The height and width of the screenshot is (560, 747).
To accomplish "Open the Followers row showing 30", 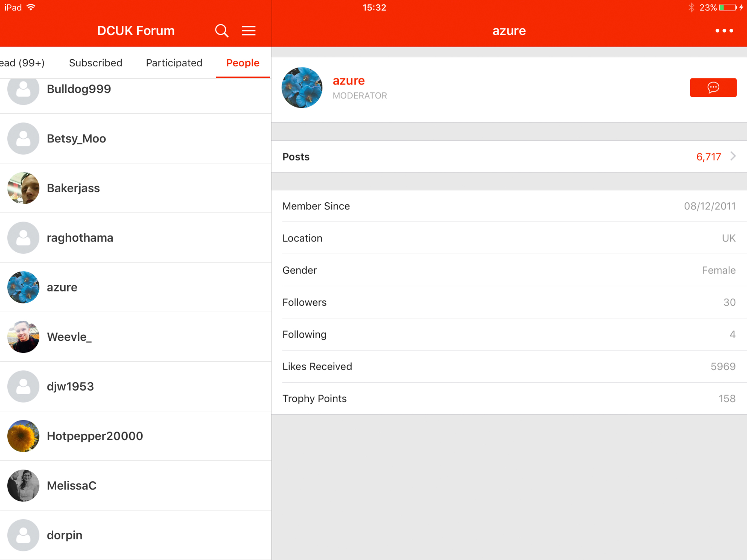I will coord(509,302).
